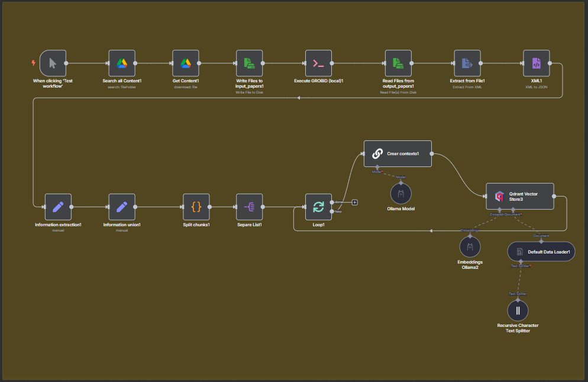Select the XML1 node icon
The image size is (588, 382).
tap(537, 63)
